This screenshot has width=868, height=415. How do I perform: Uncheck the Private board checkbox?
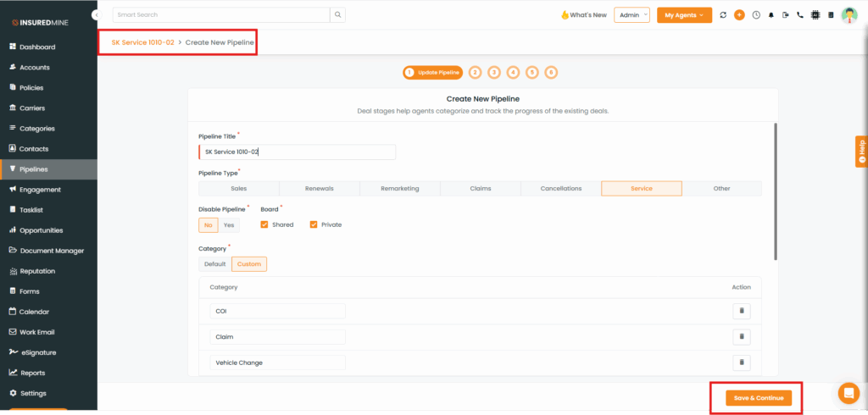coord(314,224)
